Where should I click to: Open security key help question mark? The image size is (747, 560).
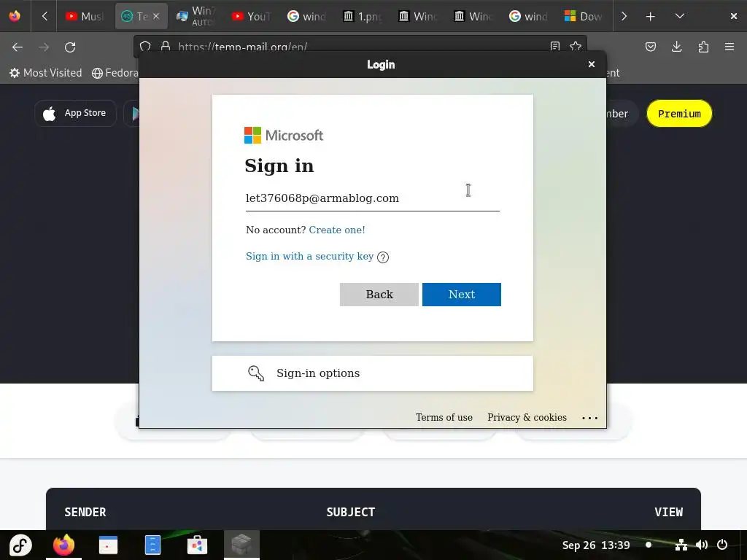coord(382,257)
